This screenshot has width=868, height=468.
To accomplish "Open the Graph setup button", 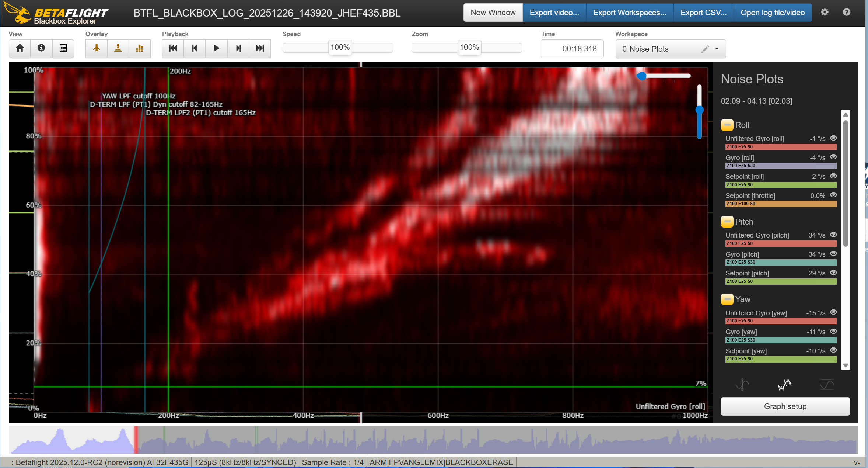I will pyautogui.click(x=785, y=406).
